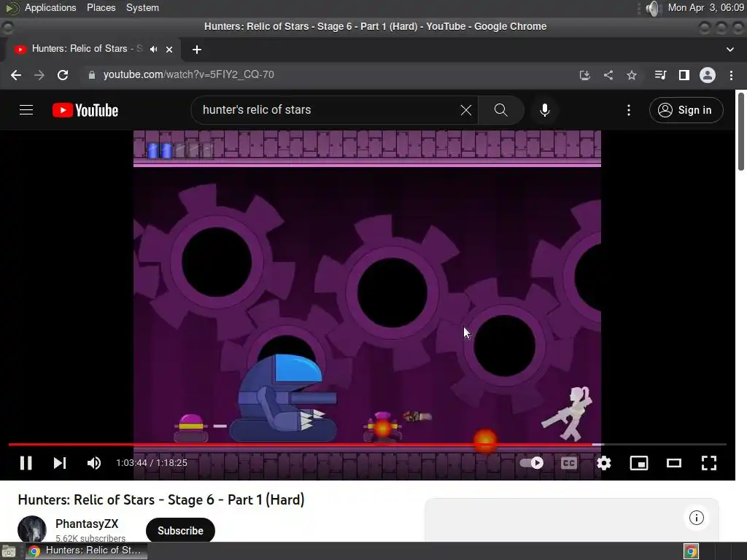Click show desktop icon in taskbar

coord(9,551)
